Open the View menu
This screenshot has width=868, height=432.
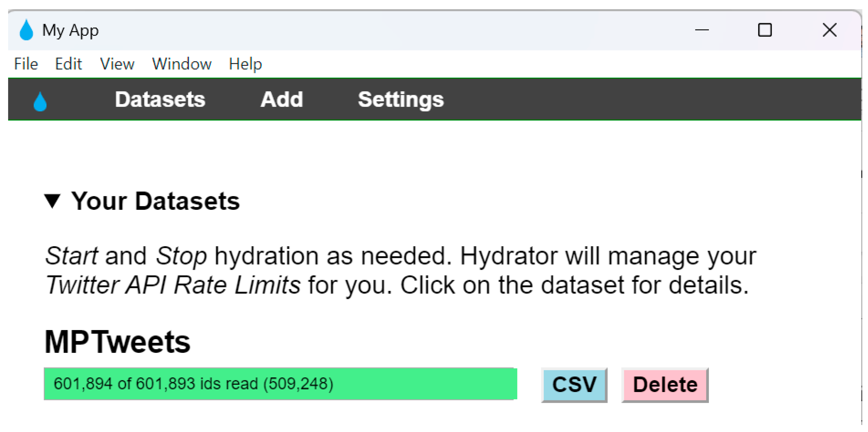(117, 64)
